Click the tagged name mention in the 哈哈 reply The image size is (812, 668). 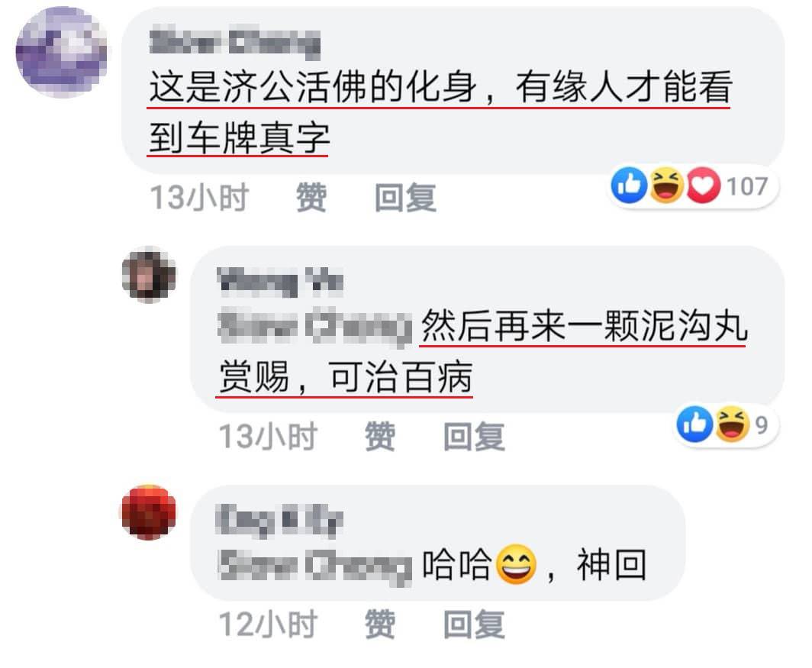[x=315, y=566]
